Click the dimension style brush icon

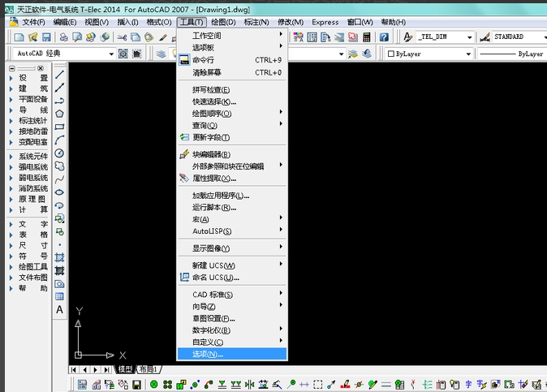point(485,37)
